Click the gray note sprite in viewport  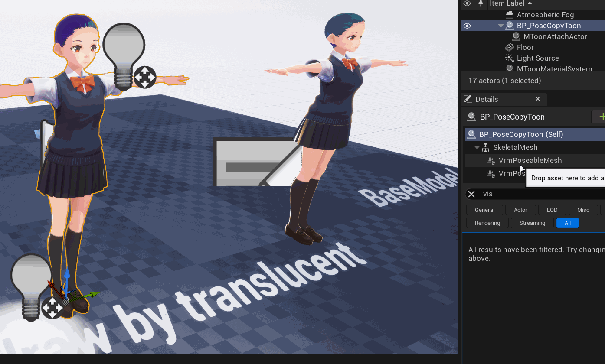point(256,161)
